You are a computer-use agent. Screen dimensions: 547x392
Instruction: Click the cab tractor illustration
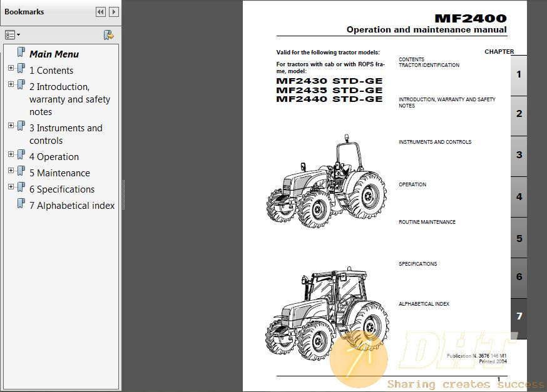click(327, 313)
